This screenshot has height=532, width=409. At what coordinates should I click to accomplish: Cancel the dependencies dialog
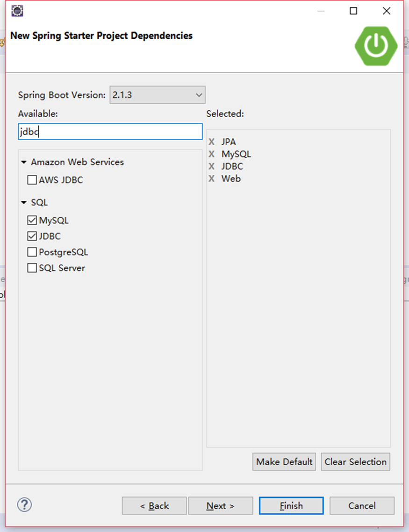pos(362,506)
